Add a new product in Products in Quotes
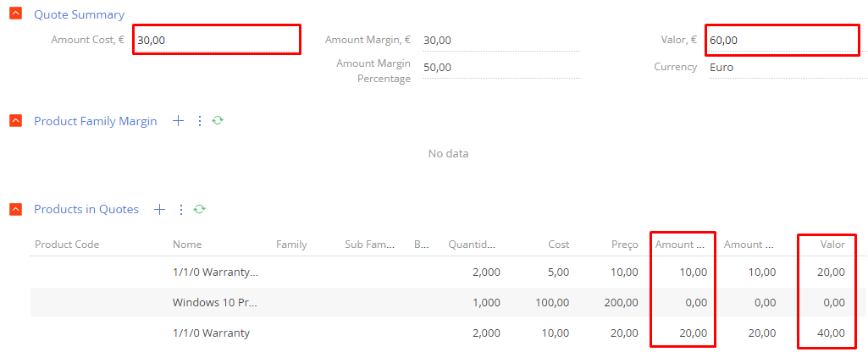Viewport: 868px width, 363px height. [159, 209]
